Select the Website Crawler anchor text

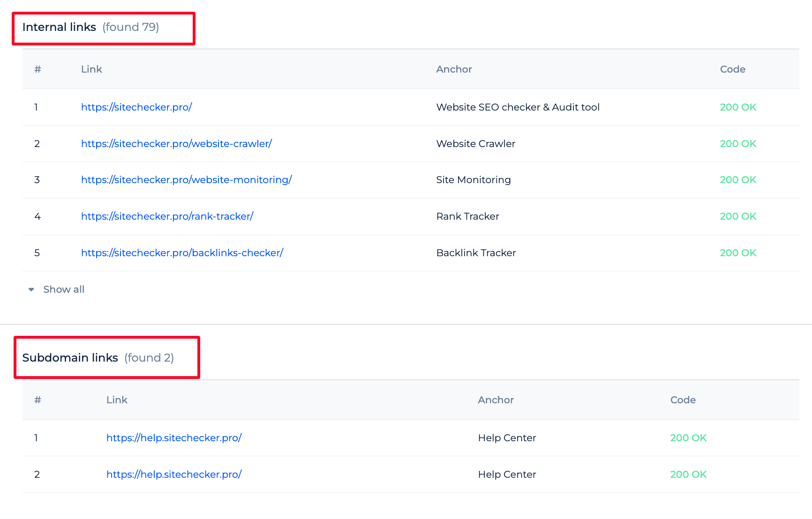pos(476,144)
